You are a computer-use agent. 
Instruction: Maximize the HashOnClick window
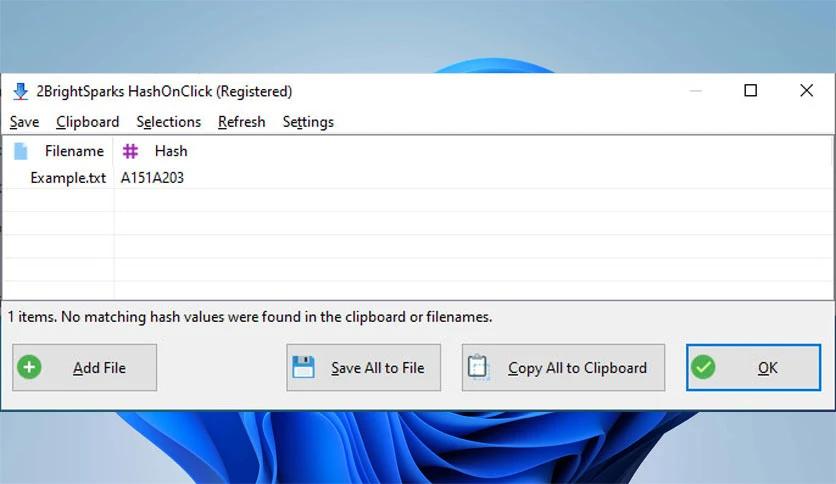tap(751, 91)
